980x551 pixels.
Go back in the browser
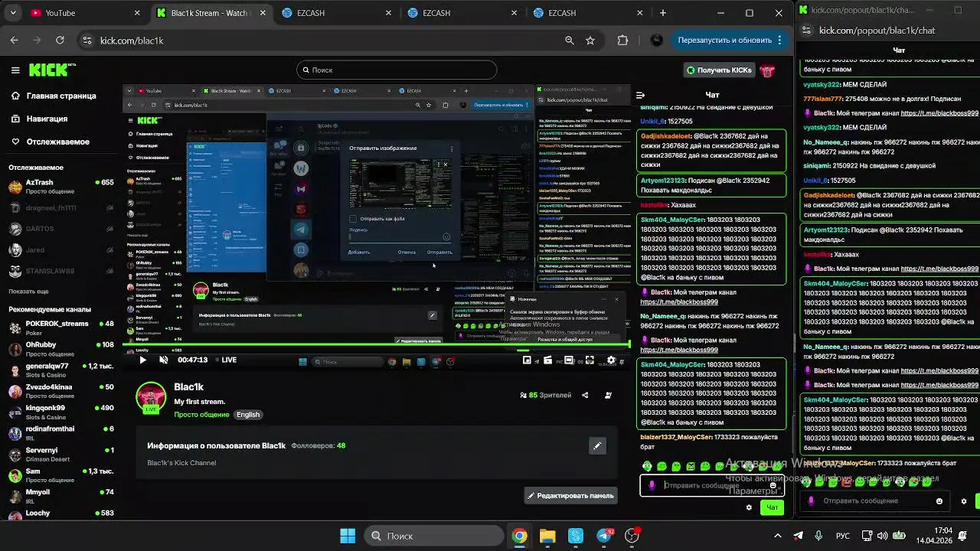pyautogui.click(x=15, y=41)
